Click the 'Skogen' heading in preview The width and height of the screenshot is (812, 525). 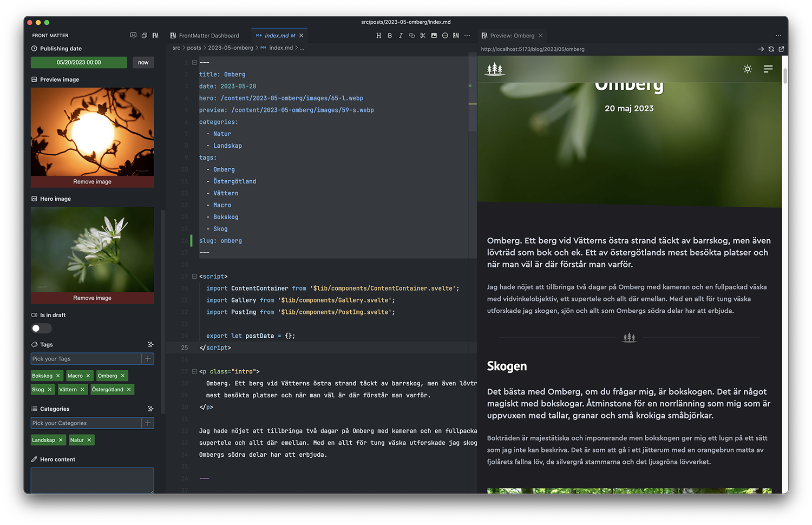507,366
